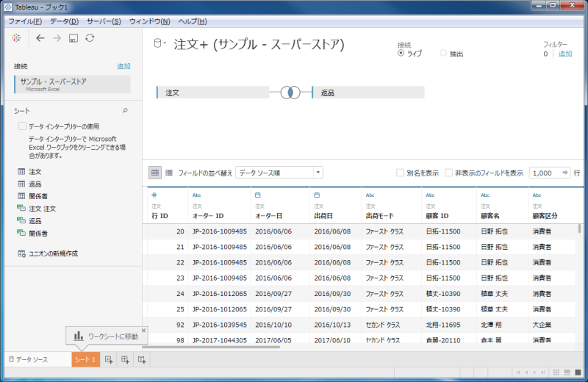Click the Abc type icon above 出荷モード
Screen dimensions: 588x382
[370, 195]
